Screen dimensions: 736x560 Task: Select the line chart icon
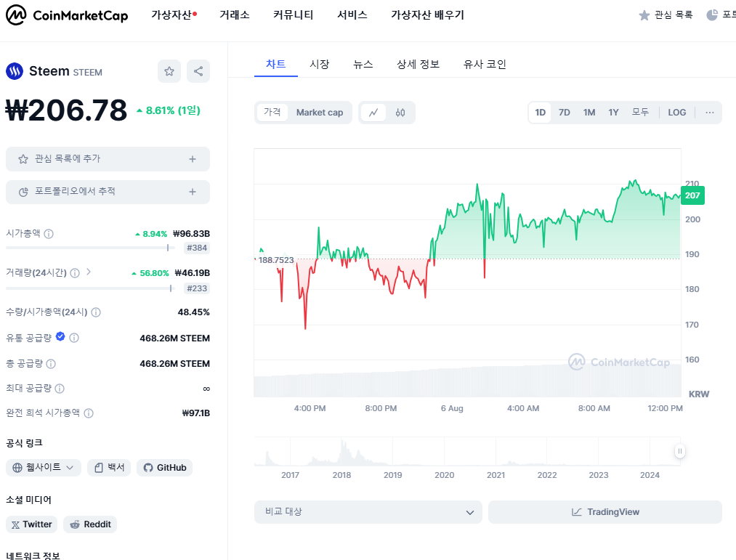pyautogui.click(x=373, y=113)
